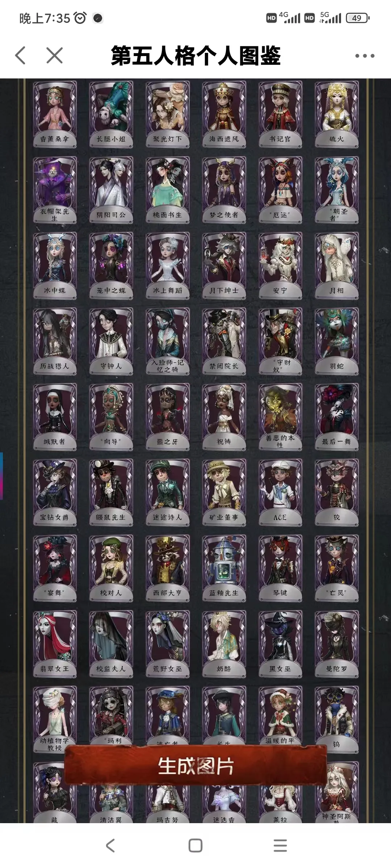391x868 pixels.
Task: Choose the 阴阳司公 costume card
Action: point(111,190)
